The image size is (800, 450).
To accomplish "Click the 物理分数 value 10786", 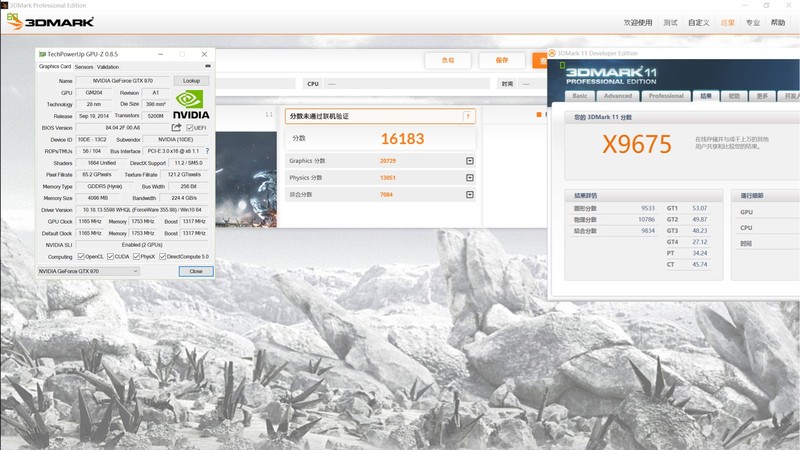I will click(x=646, y=219).
